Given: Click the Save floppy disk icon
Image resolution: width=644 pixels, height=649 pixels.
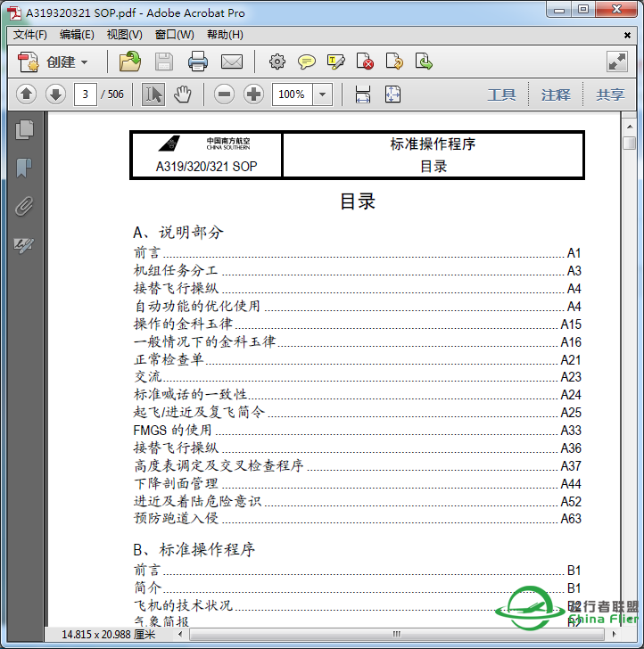Looking at the screenshot, I should 164,62.
